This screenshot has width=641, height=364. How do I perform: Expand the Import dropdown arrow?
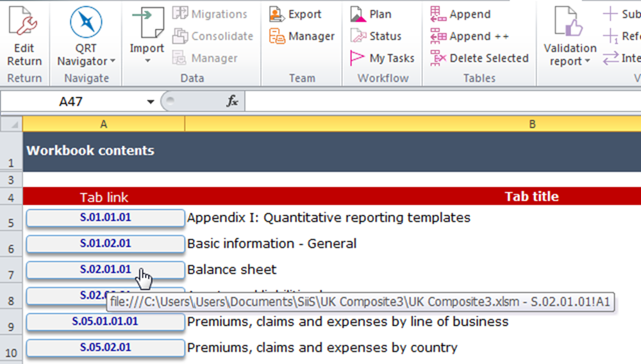(147, 60)
